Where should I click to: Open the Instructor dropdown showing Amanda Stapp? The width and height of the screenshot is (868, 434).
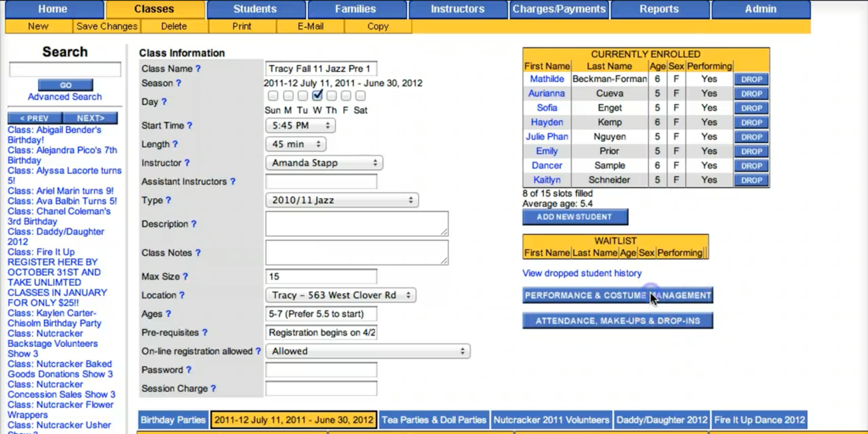tap(324, 163)
